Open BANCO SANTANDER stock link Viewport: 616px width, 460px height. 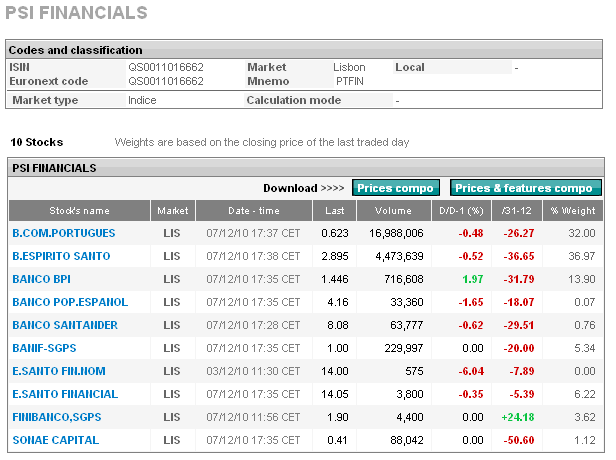pyautogui.click(x=65, y=325)
